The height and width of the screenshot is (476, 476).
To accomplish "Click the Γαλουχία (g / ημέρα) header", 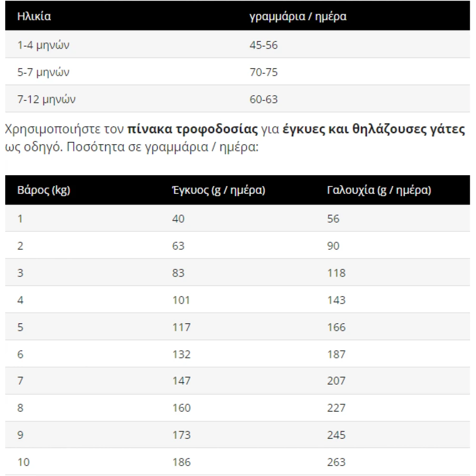I will [x=379, y=190].
